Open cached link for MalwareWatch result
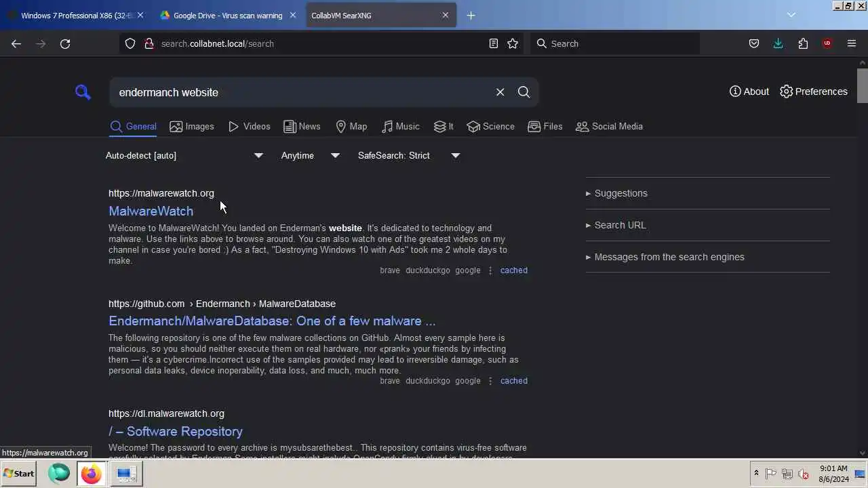 (514, 270)
